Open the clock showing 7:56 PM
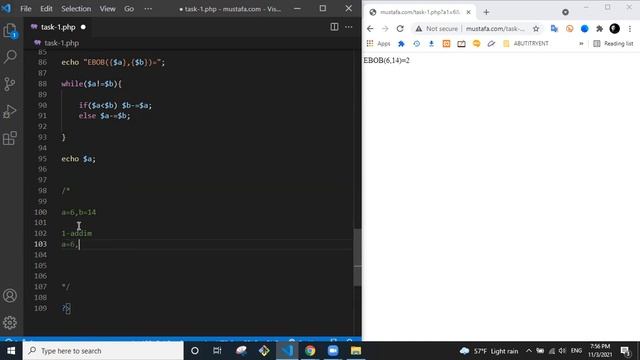Image resolution: width=640 pixels, height=360 pixels. (600, 351)
